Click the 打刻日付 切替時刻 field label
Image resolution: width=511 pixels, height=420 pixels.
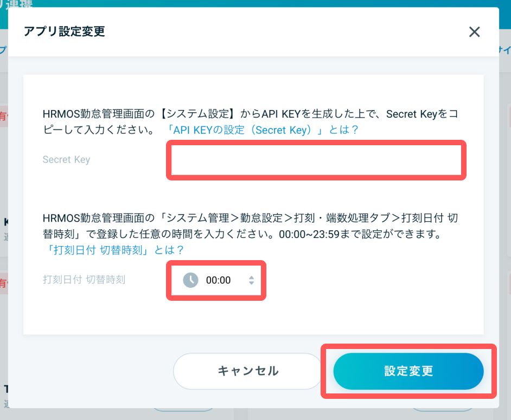point(84,280)
